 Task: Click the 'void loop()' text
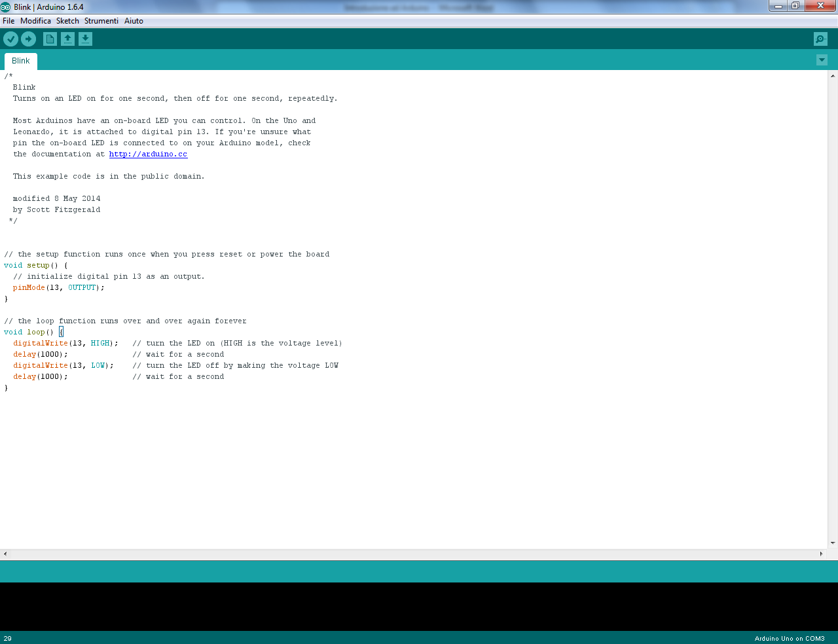pyautogui.click(x=29, y=332)
